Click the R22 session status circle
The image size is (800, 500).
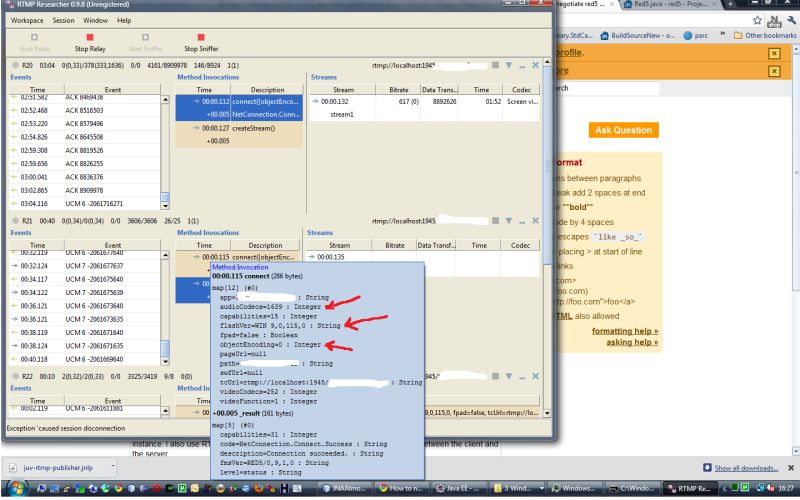(x=15, y=376)
